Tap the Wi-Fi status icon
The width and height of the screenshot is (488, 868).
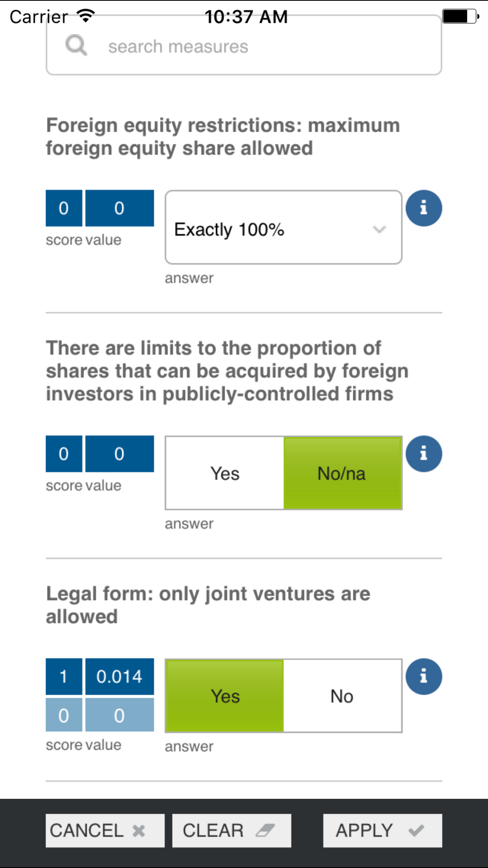86,16
